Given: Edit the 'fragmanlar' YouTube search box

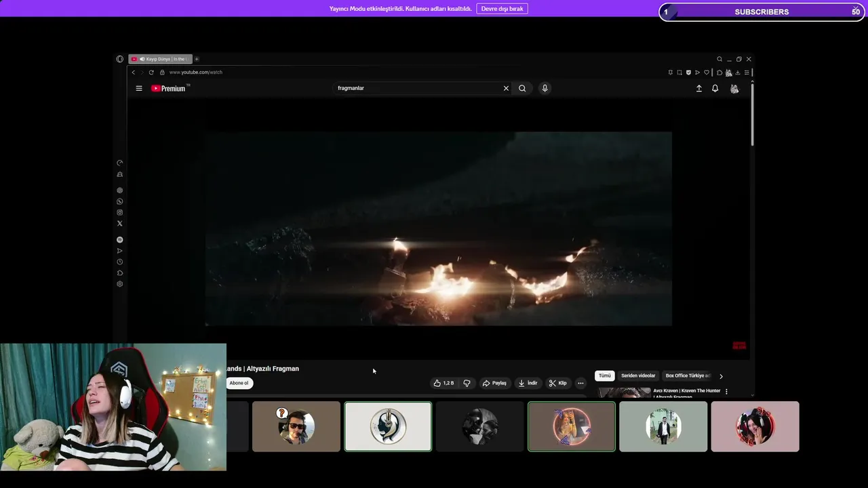Looking at the screenshot, I should pyautogui.click(x=417, y=88).
